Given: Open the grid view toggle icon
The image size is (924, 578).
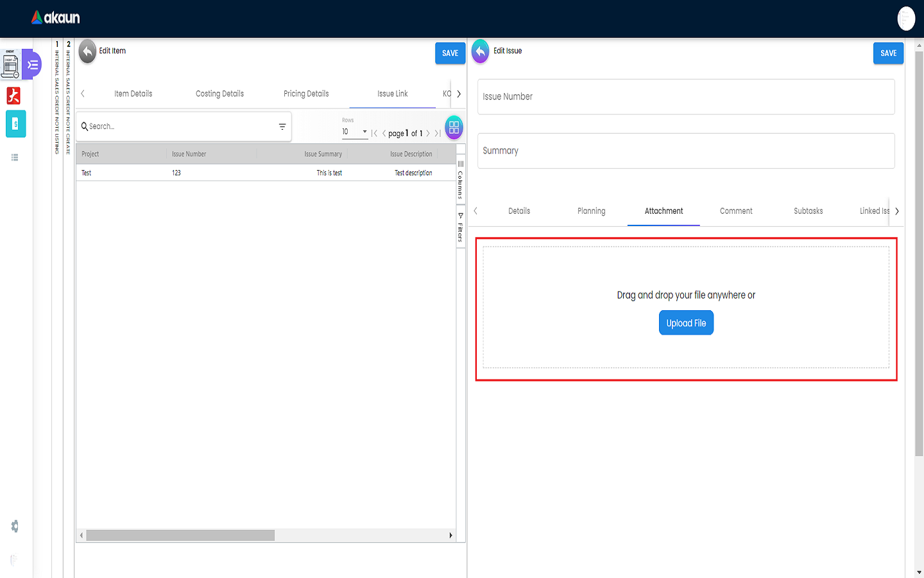Looking at the screenshot, I should [x=454, y=127].
